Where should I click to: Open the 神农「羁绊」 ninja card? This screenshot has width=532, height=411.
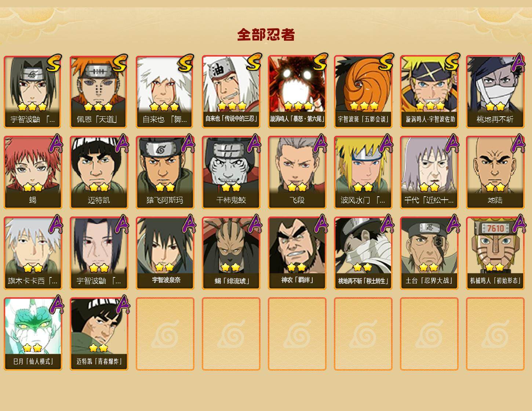click(x=297, y=253)
